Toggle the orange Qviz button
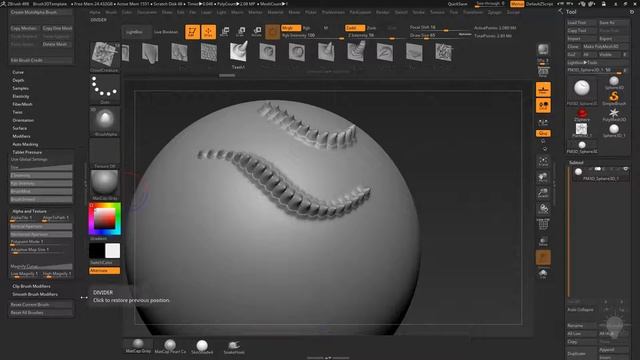The height and width of the screenshot is (360, 640). [543, 133]
